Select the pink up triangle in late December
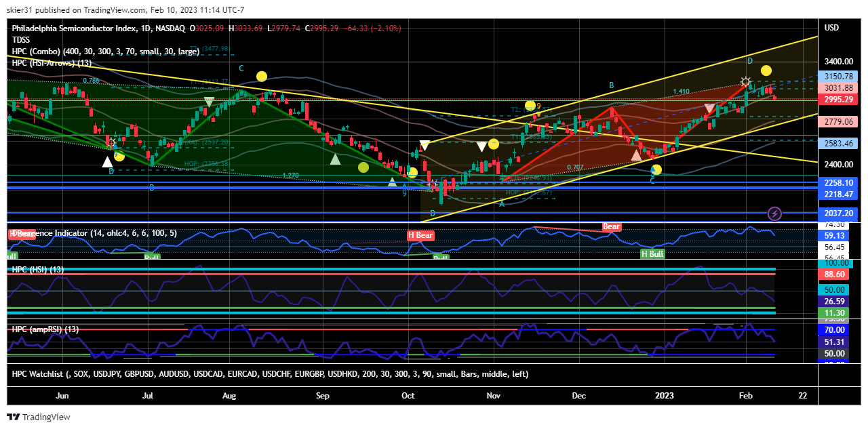Screen dimensions: 868x429 coord(636,155)
